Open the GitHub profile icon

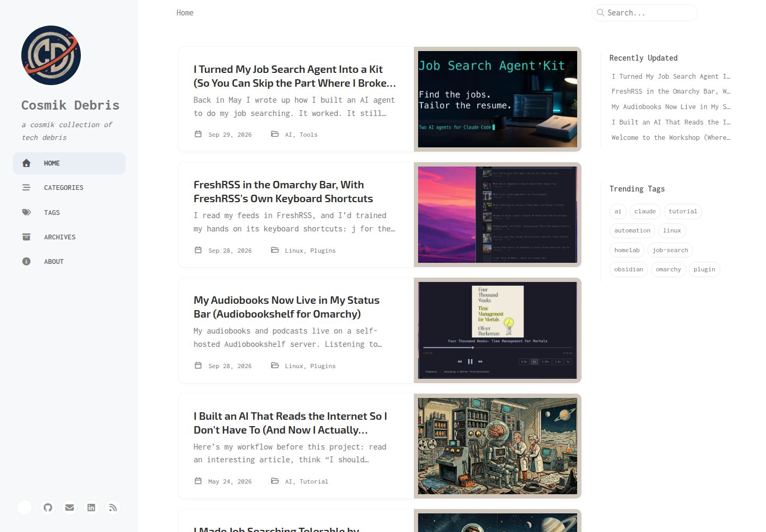click(48, 508)
